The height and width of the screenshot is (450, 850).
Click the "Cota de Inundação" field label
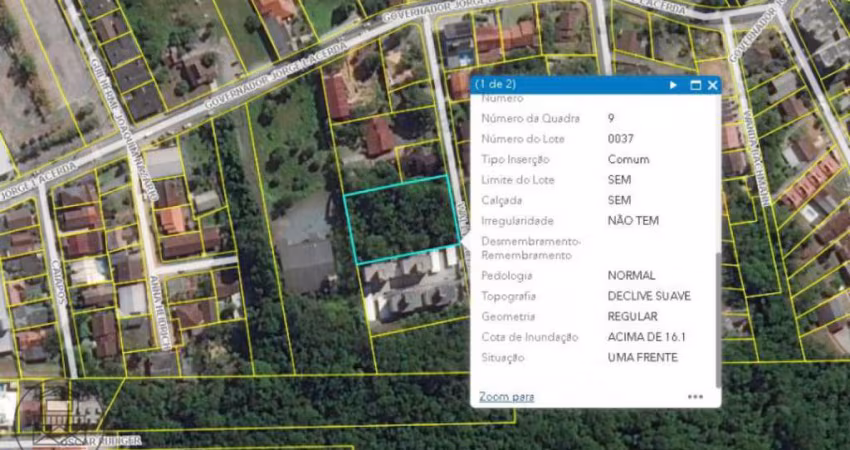(x=530, y=337)
